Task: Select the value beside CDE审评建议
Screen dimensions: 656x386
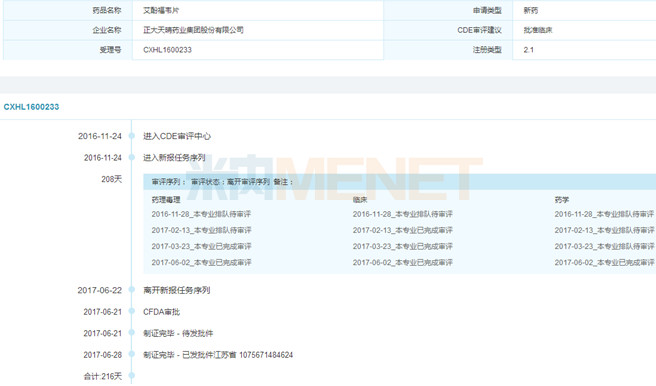Action: 538,30
